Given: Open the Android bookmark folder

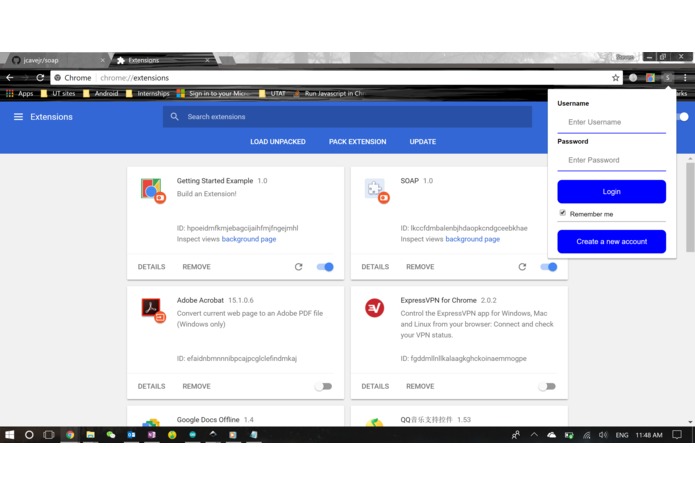Looking at the screenshot, I should tap(101, 93).
